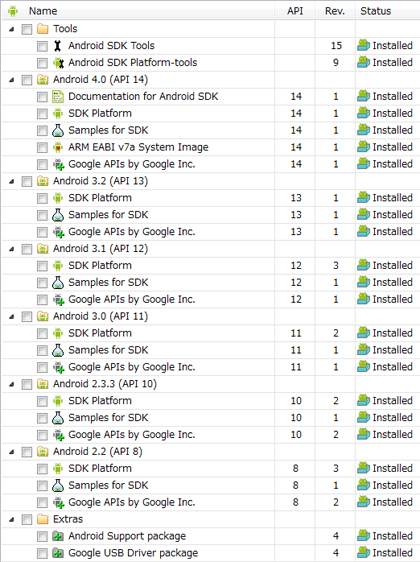Click the Android Support package icon
The image size is (420, 562).
[58, 536]
